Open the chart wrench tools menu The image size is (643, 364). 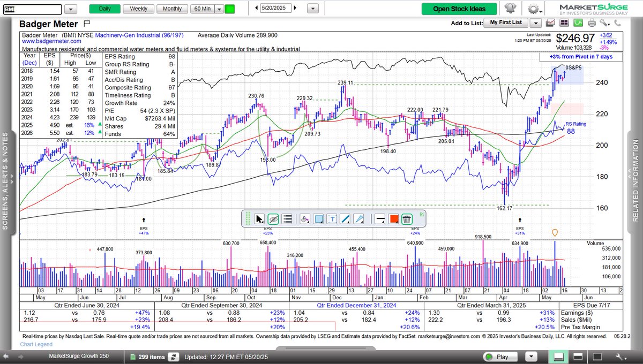(605, 23)
